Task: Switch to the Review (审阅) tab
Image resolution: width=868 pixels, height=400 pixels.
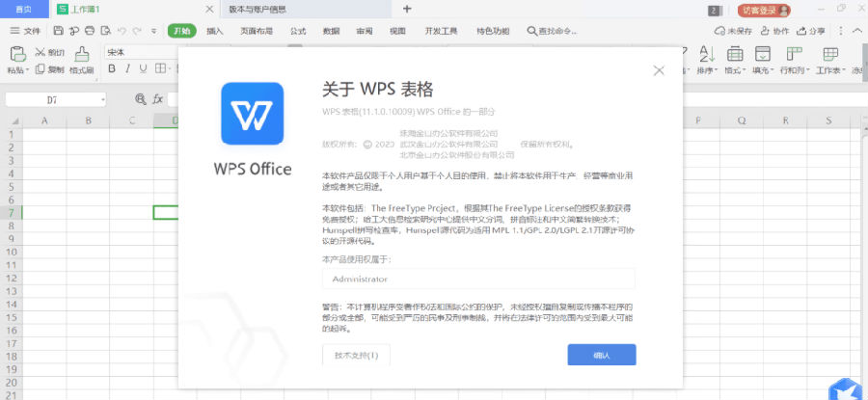Action: pyautogui.click(x=365, y=31)
